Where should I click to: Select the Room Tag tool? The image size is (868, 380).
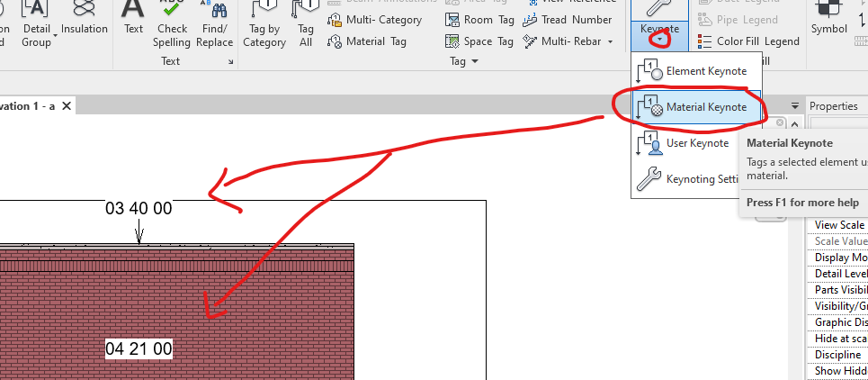[x=479, y=20]
